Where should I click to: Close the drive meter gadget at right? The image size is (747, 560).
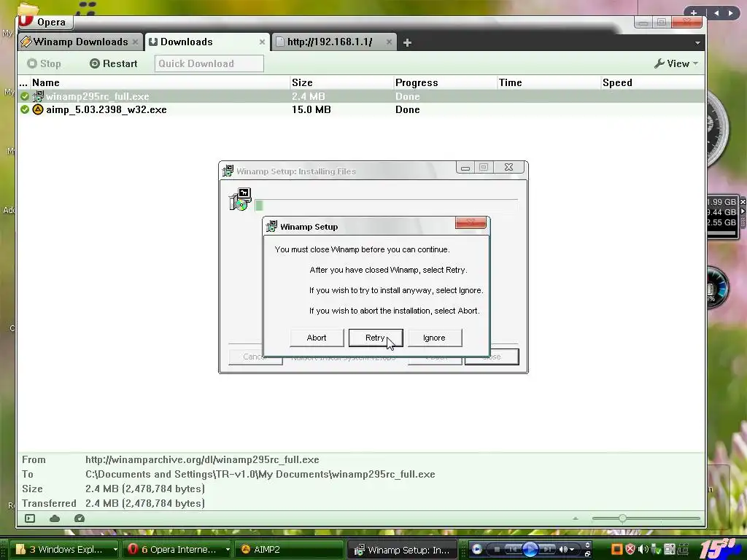pos(743,202)
